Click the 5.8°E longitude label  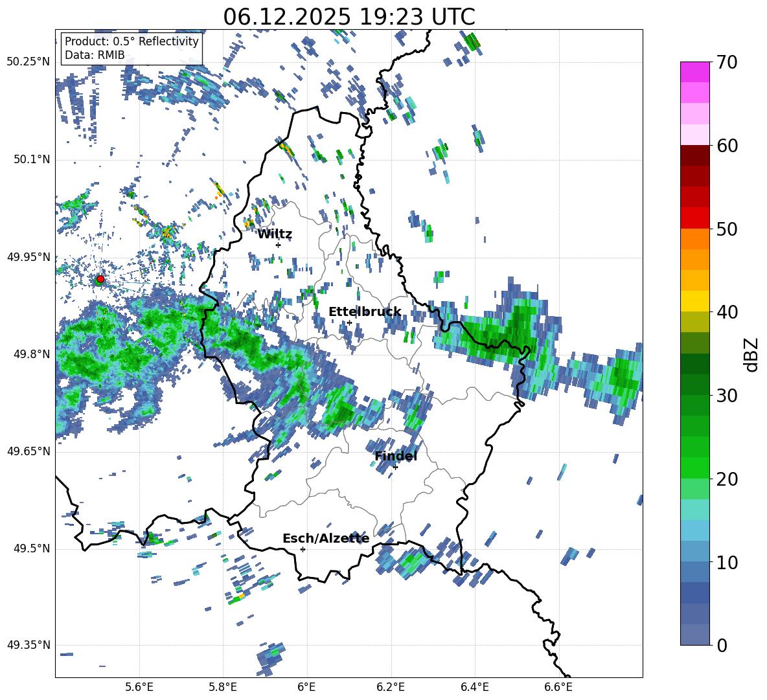coord(223,687)
